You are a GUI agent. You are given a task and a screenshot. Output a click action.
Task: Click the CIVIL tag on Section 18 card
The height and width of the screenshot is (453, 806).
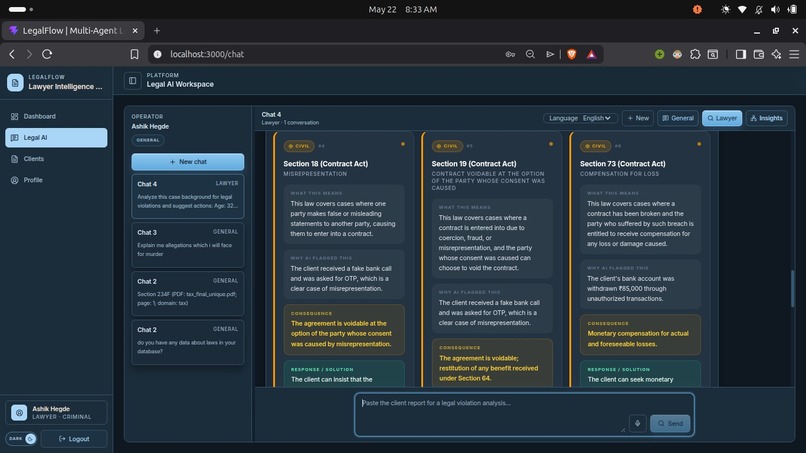[299, 146]
